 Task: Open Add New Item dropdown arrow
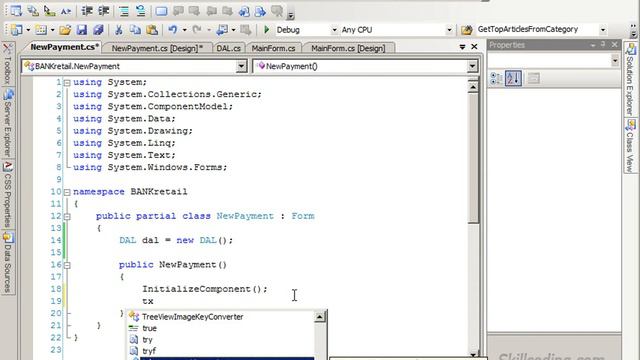point(52,30)
